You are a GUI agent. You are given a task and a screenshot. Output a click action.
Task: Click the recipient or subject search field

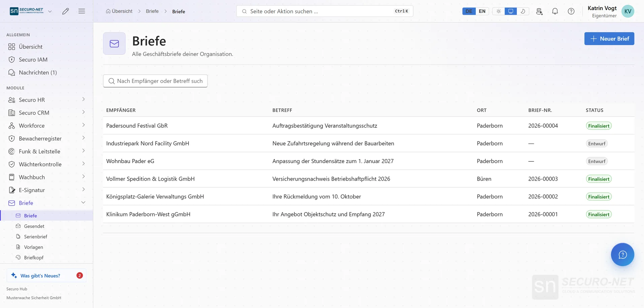point(155,81)
